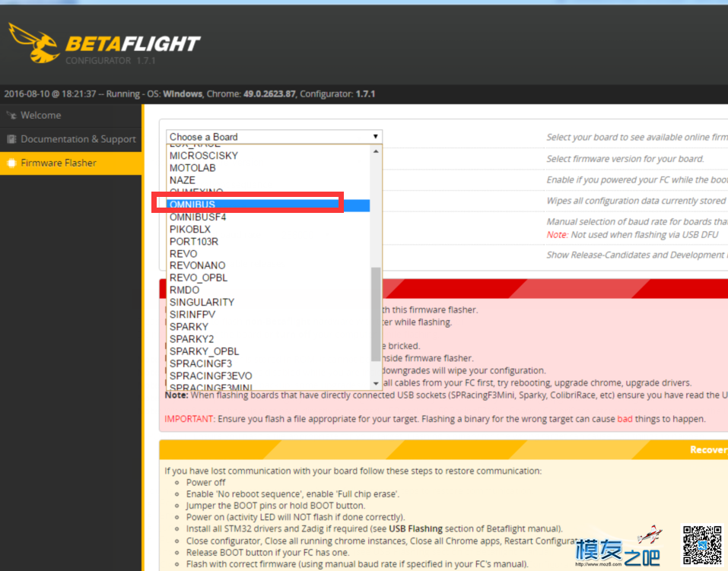Choose SINGULARITY from the list
Screen dimensions: 728x571
coord(269,302)
